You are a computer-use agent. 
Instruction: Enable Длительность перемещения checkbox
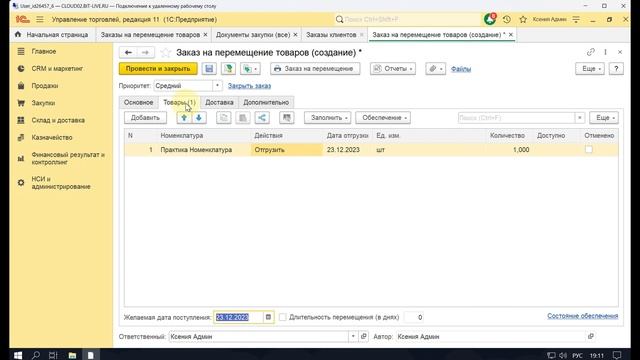tap(282, 317)
